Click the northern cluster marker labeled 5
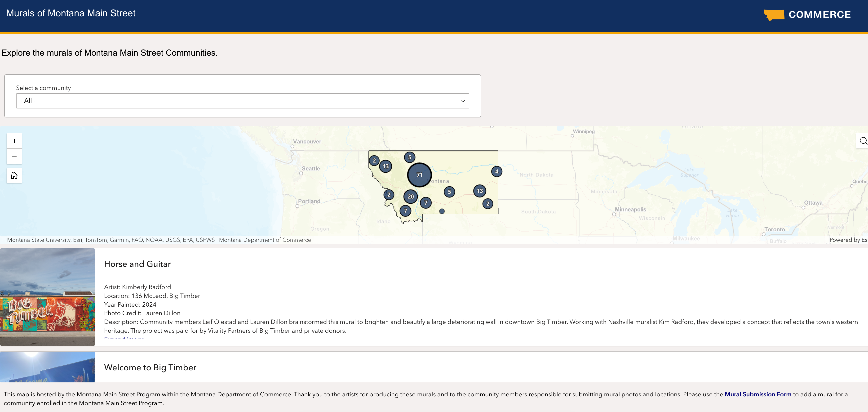The height and width of the screenshot is (412, 868). pyautogui.click(x=410, y=157)
